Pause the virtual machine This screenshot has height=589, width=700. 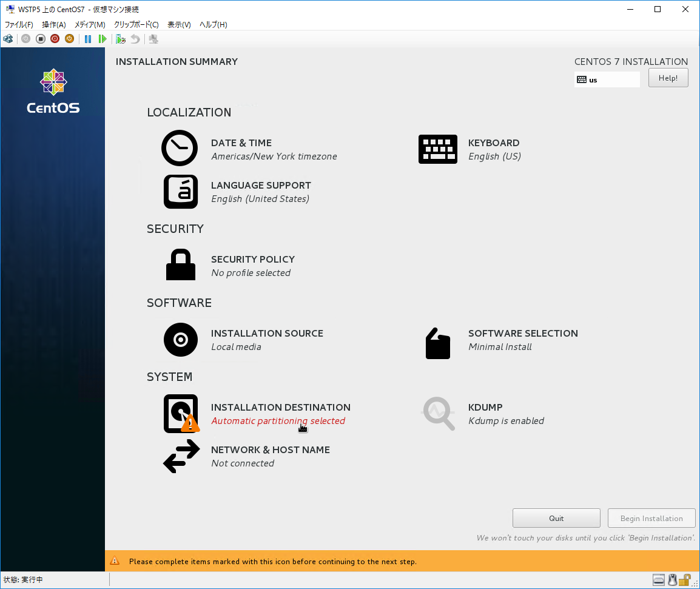(x=88, y=39)
